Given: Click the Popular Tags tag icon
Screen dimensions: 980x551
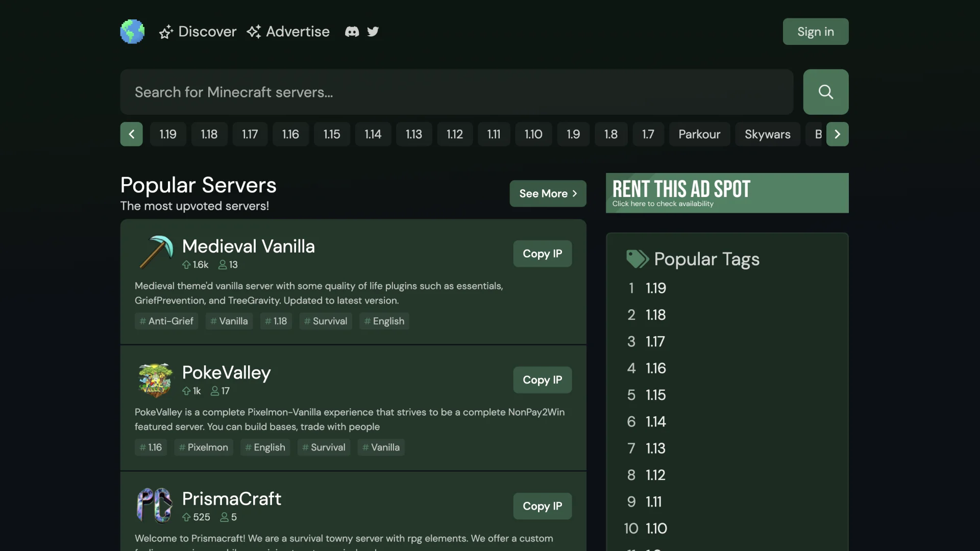Looking at the screenshot, I should point(637,259).
